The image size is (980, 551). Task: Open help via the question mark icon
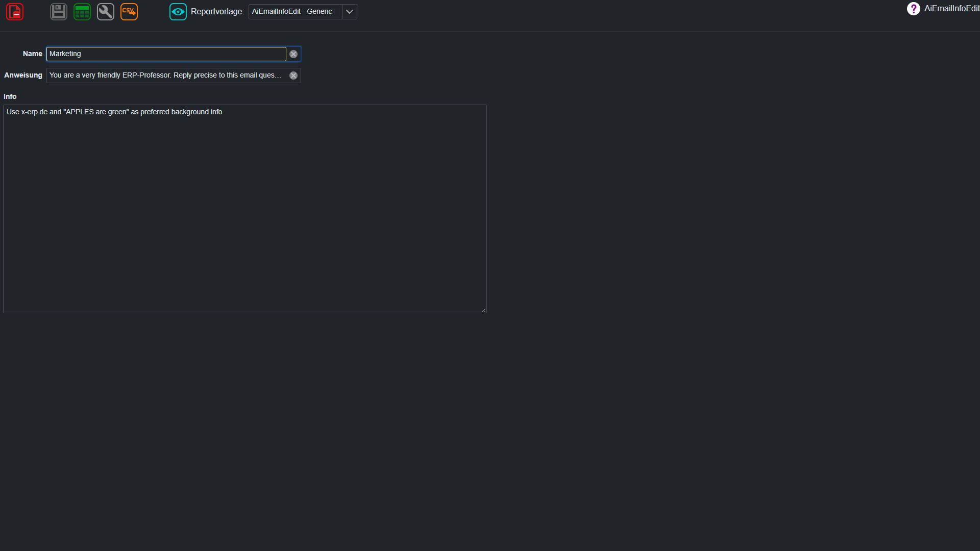tap(913, 9)
